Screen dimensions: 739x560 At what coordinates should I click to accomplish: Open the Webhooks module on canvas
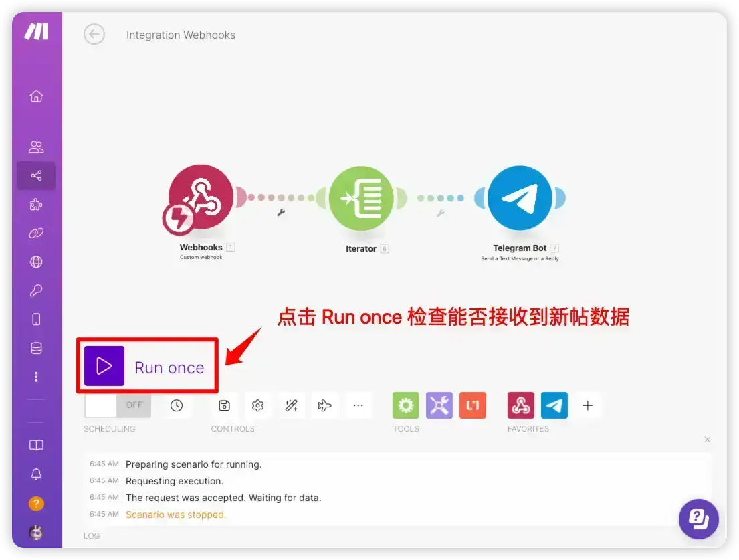201,197
